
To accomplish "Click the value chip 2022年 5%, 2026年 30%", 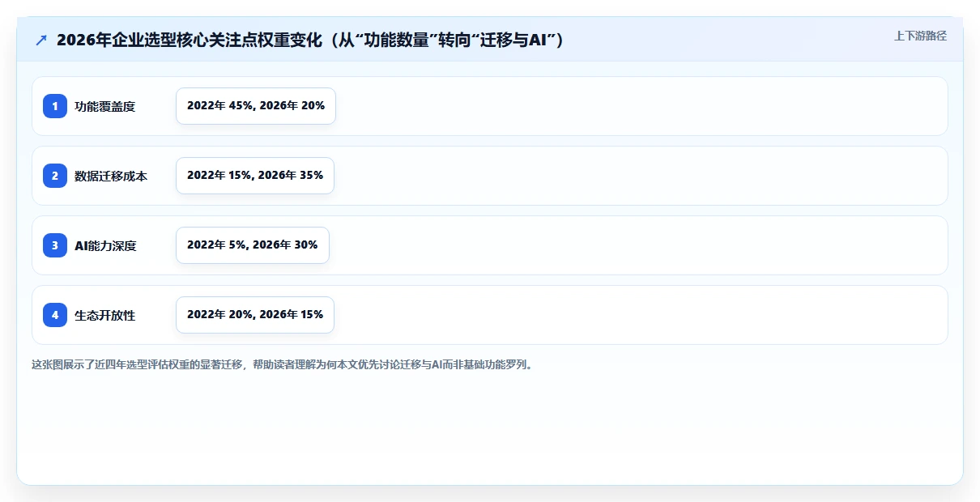I will click(x=253, y=245).
